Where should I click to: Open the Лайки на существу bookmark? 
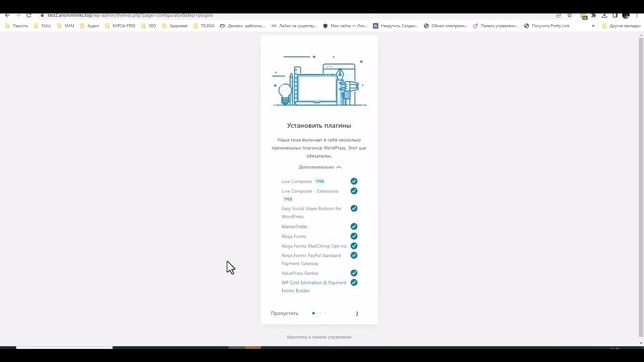coord(294,26)
